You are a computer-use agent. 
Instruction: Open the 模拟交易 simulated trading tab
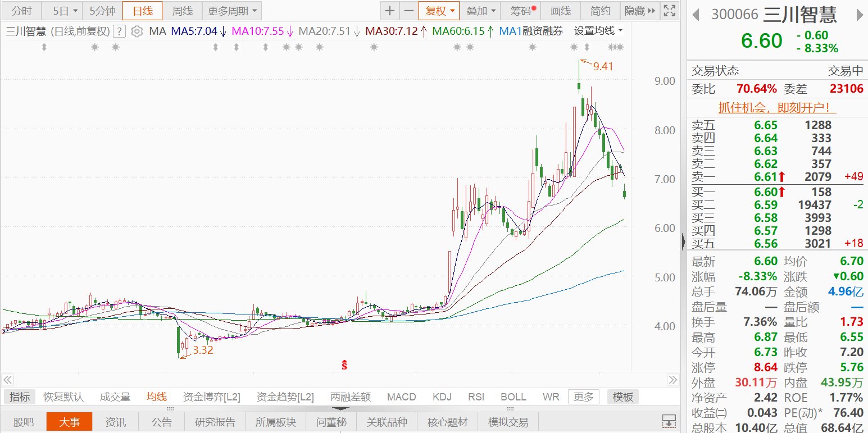pyautogui.click(x=507, y=421)
